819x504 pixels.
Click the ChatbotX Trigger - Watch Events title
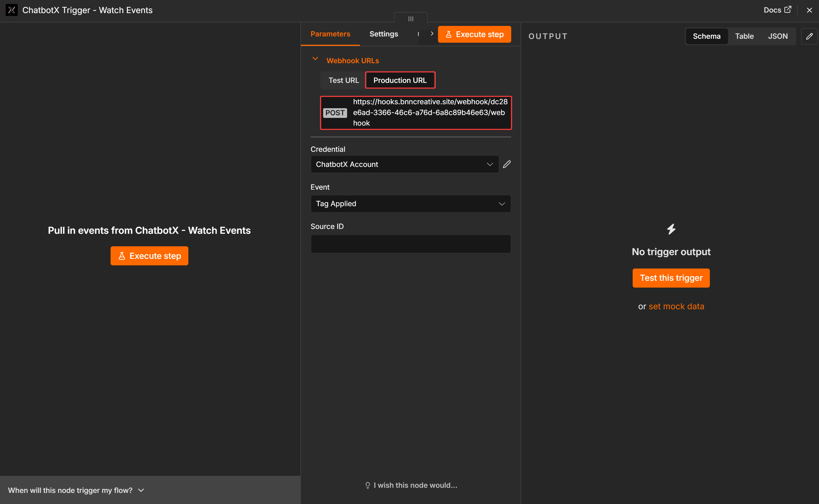click(87, 10)
